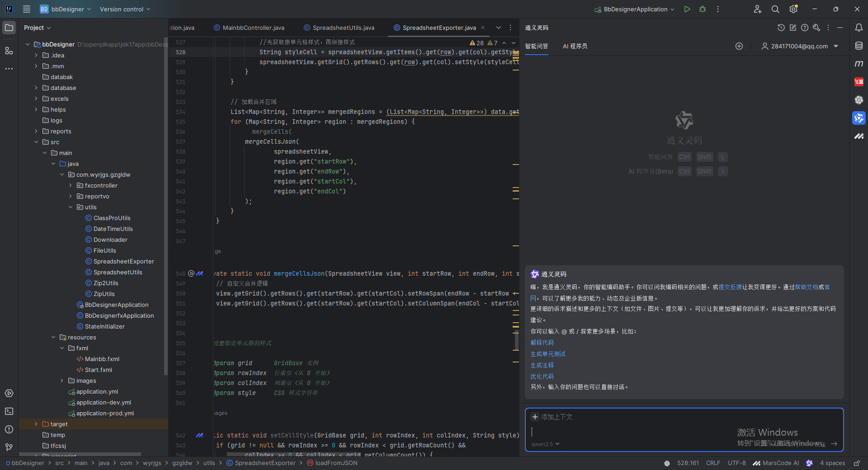
Task: Click the 生成单元测试 link
Action: [548, 354]
